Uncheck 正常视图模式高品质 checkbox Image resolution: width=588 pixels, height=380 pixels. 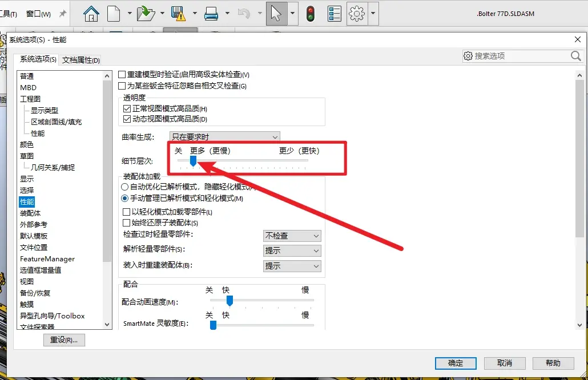(x=127, y=108)
